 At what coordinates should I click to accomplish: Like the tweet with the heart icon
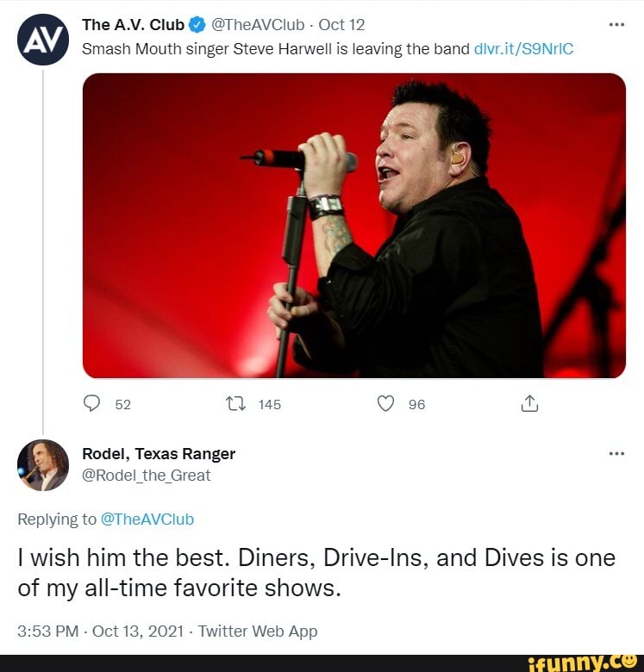click(x=386, y=404)
